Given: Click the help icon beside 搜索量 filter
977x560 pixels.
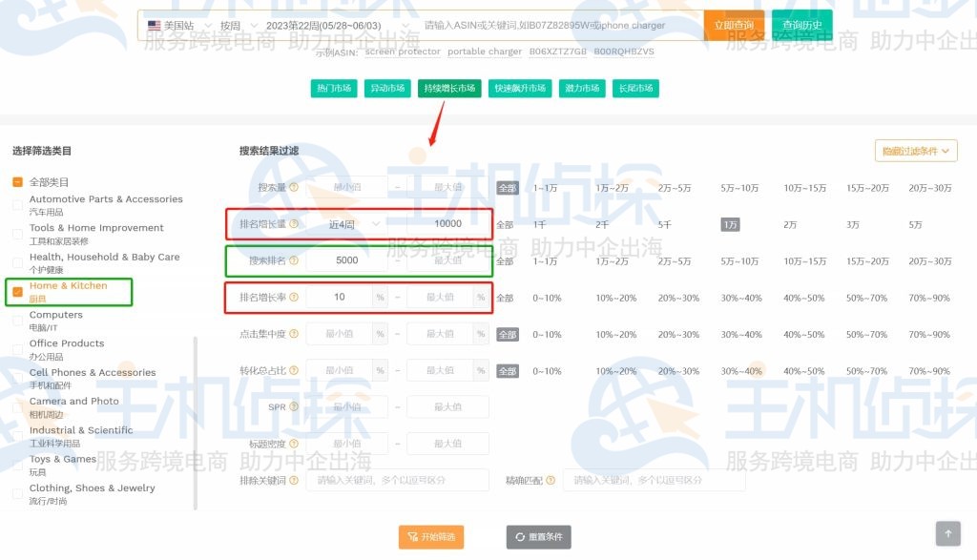Looking at the screenshot, I should pos(294,187).
